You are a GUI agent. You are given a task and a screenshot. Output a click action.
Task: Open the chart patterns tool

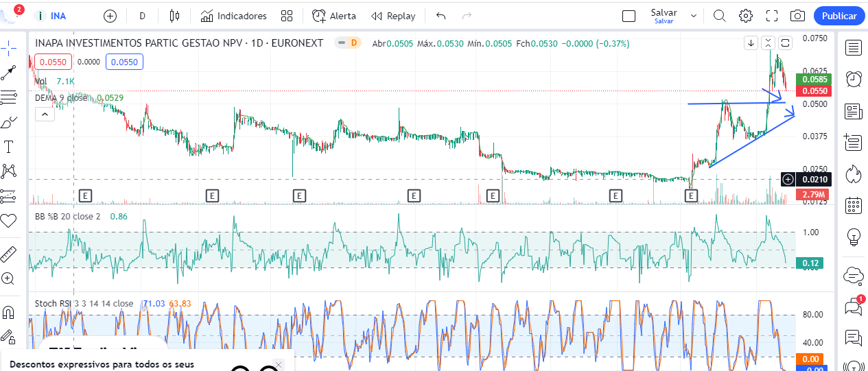8,171
